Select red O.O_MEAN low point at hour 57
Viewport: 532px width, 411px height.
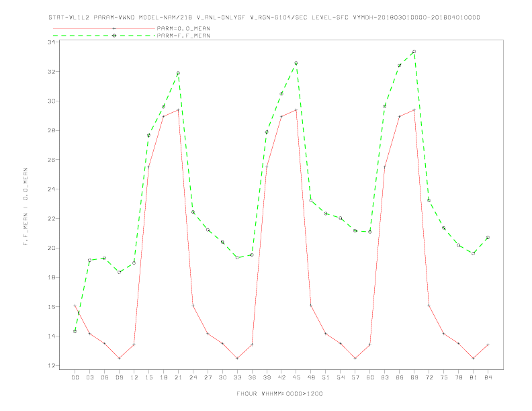355,358
